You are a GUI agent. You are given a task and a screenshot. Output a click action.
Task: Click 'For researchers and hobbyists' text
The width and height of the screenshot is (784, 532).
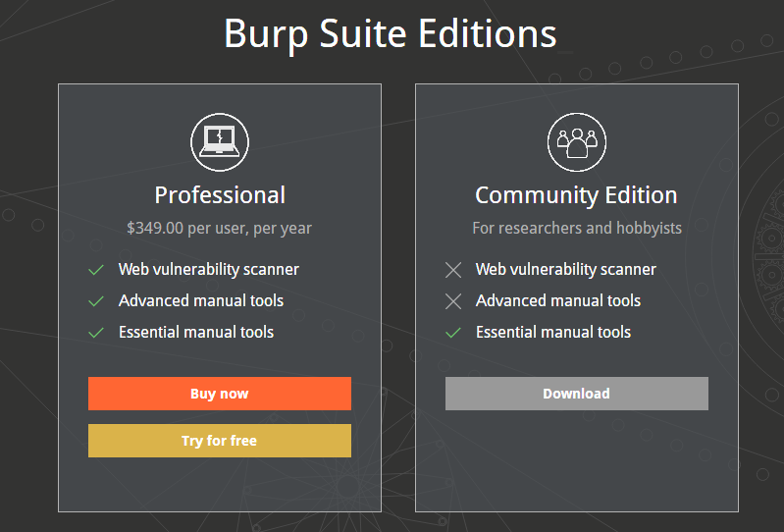[x=577, y=228]
